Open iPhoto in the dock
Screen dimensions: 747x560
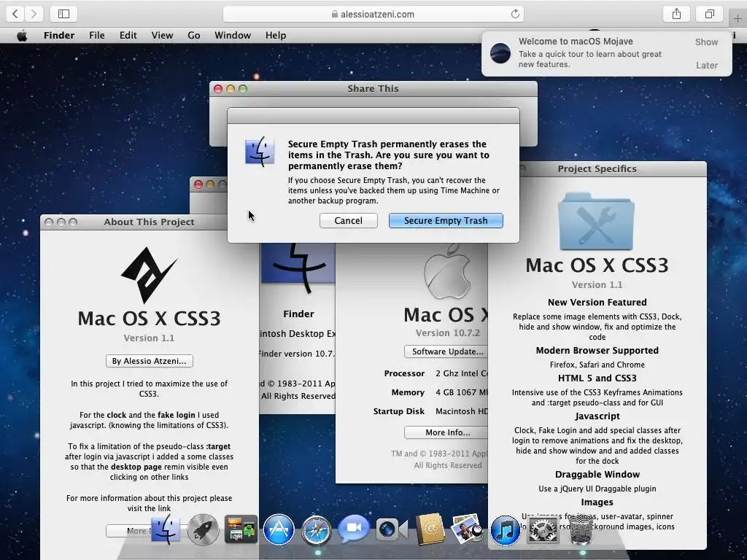[x=467, y=529]
